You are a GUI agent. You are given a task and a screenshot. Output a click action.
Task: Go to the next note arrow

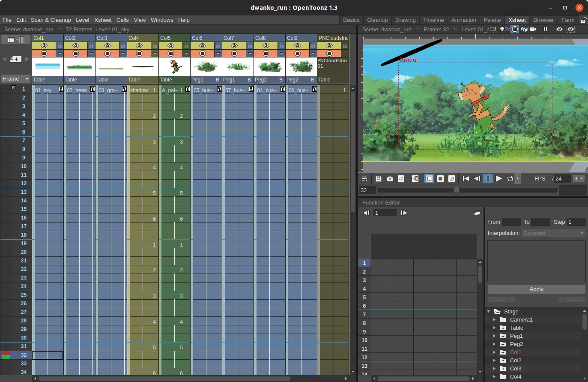click(x=27, y=59)
